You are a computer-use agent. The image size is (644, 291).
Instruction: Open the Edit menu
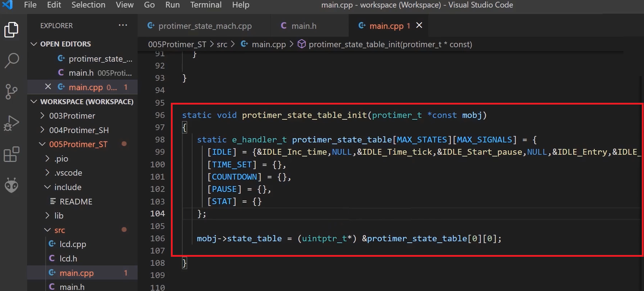(x=54, y=5)
